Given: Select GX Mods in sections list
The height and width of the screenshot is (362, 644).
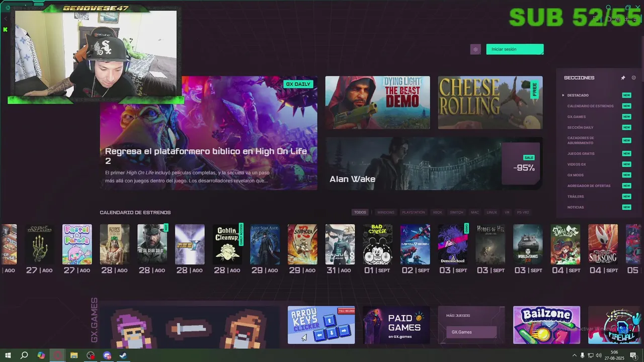Looking at the screenshot, I should click(576, 175).
